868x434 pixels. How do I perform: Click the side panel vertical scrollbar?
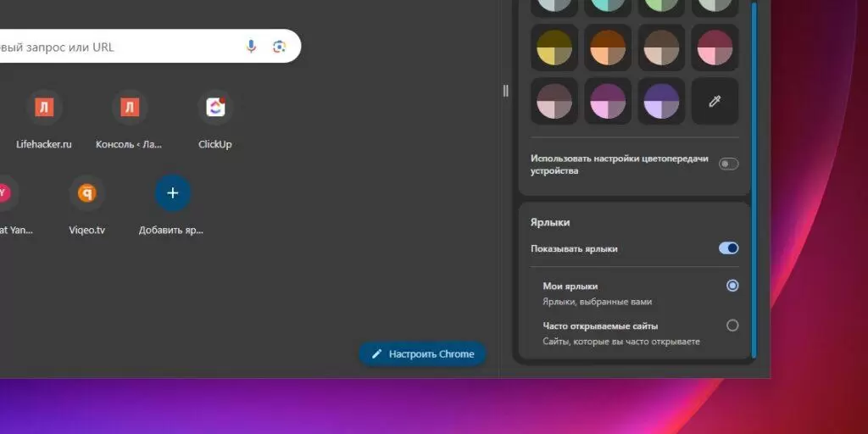(x=754, y=180)
